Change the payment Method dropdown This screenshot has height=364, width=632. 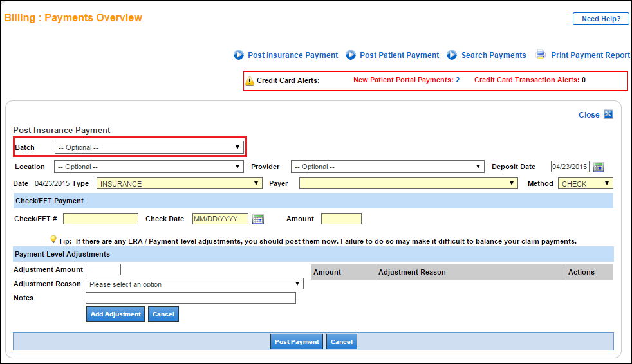point(585,184)
